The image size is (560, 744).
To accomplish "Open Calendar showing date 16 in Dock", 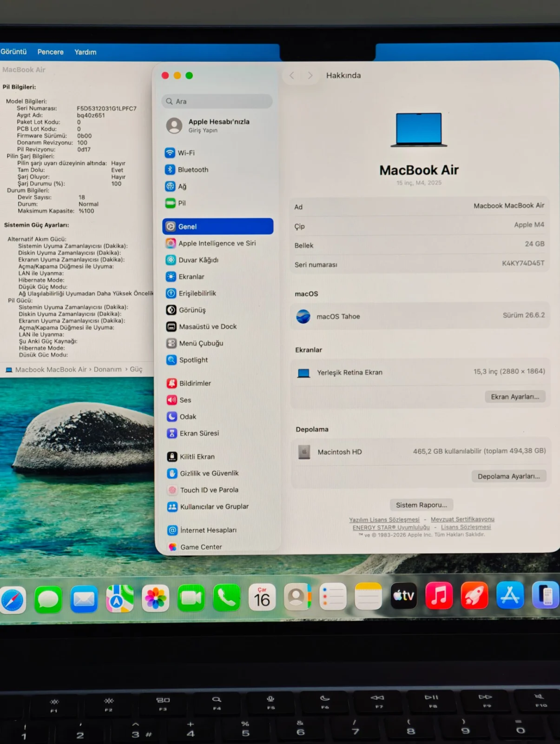I will 262,597.
